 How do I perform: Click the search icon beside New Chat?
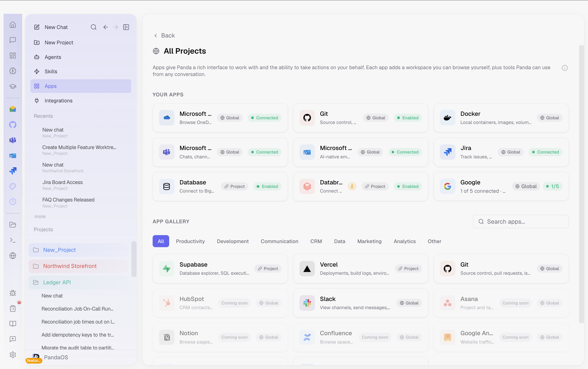pos(94,27)
